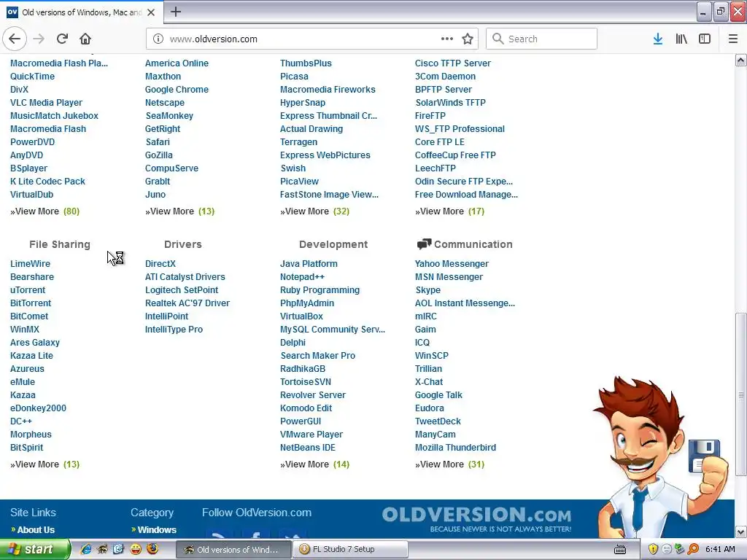
Task: Open the Java Platform link
Action: pos(309,263)
